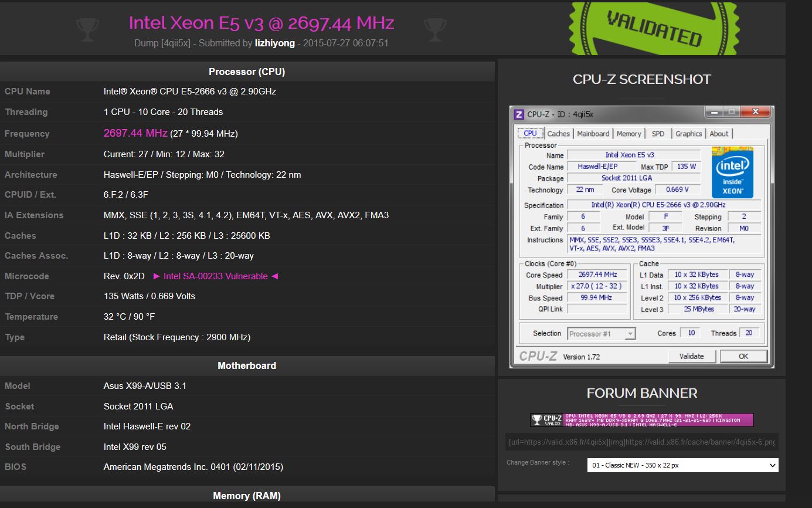This screenshot has height=508, width=812.
Task: Click BIOS value American Megatrends Inc. 0401
Action: click(x=193, y=467)
